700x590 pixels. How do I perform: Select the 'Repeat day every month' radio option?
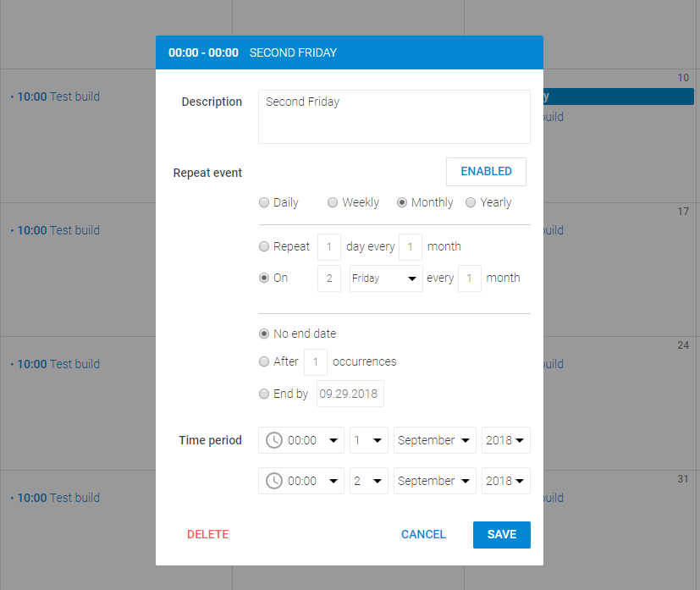point(264,247)
